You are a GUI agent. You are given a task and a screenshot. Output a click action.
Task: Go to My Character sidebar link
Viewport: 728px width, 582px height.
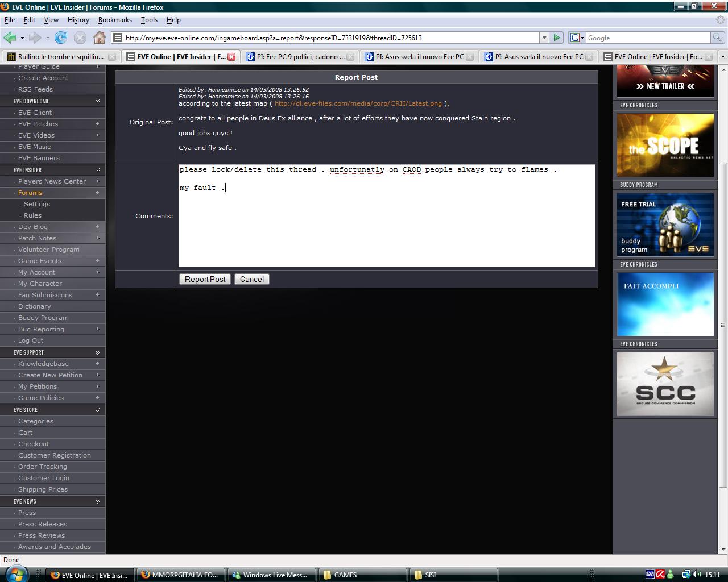[x=40, y=284]
